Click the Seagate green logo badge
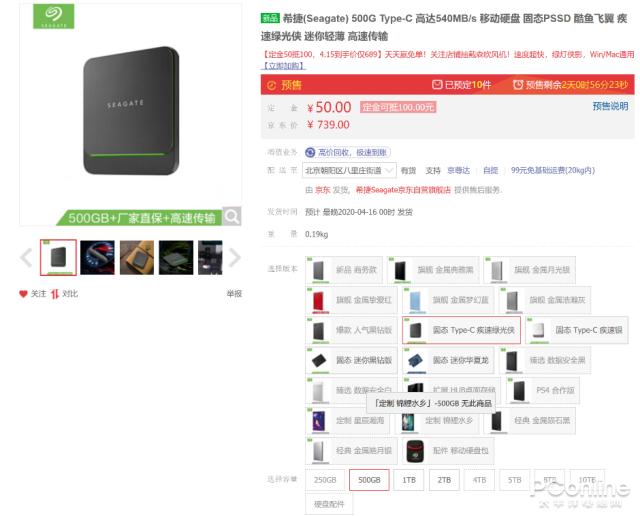This screenshot has height=516, width=640. pyautogui.click(x=53, y=16)
